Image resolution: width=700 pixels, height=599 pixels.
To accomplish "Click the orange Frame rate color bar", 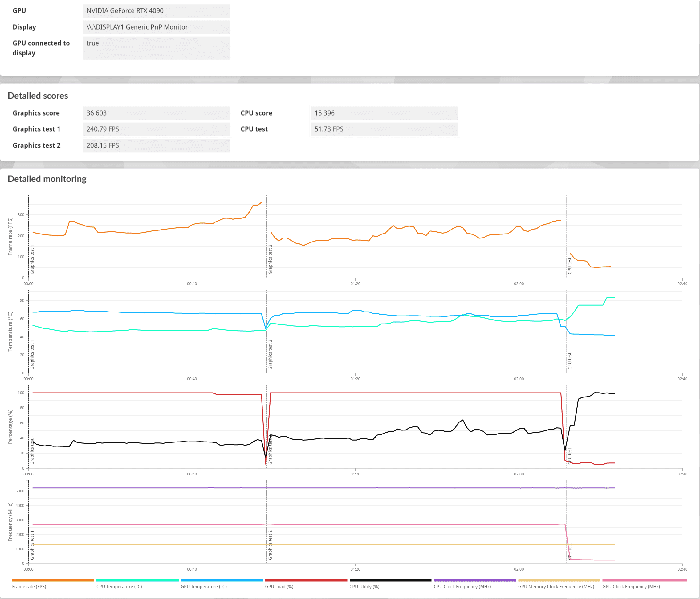I will [53, 581].
